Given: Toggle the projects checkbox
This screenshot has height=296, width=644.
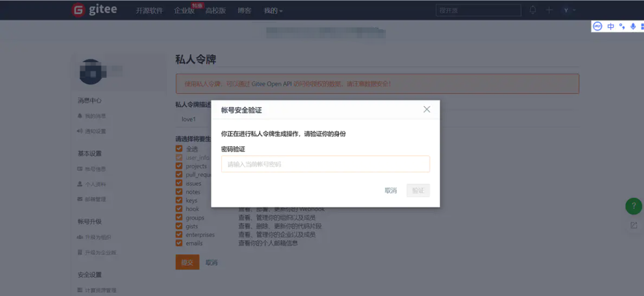Looking at the screenshot, I should click(x=179, y=166).
